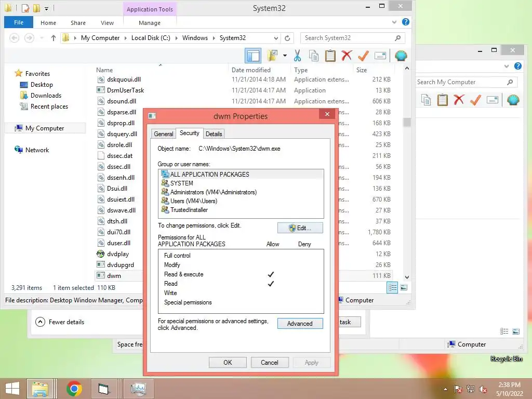Click the help question mark in System32 window
Screen dimensions: 532x399
[405, 22]
